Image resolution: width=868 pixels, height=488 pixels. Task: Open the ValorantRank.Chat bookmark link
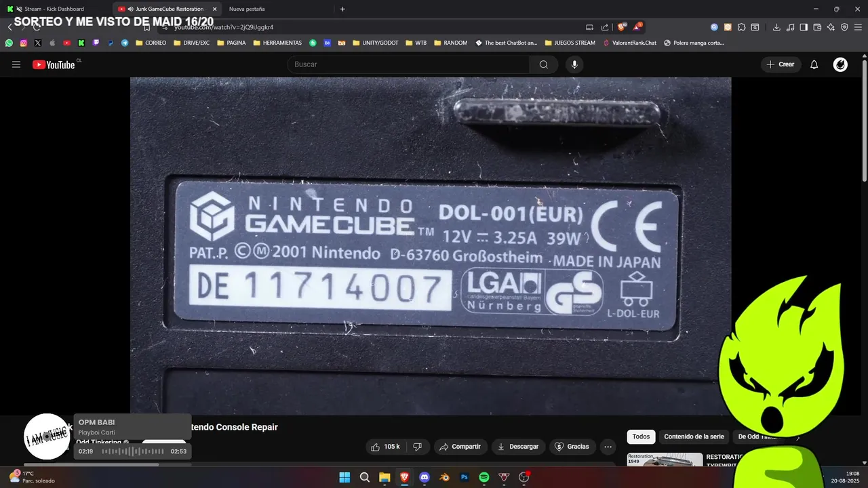click(630, 43)
